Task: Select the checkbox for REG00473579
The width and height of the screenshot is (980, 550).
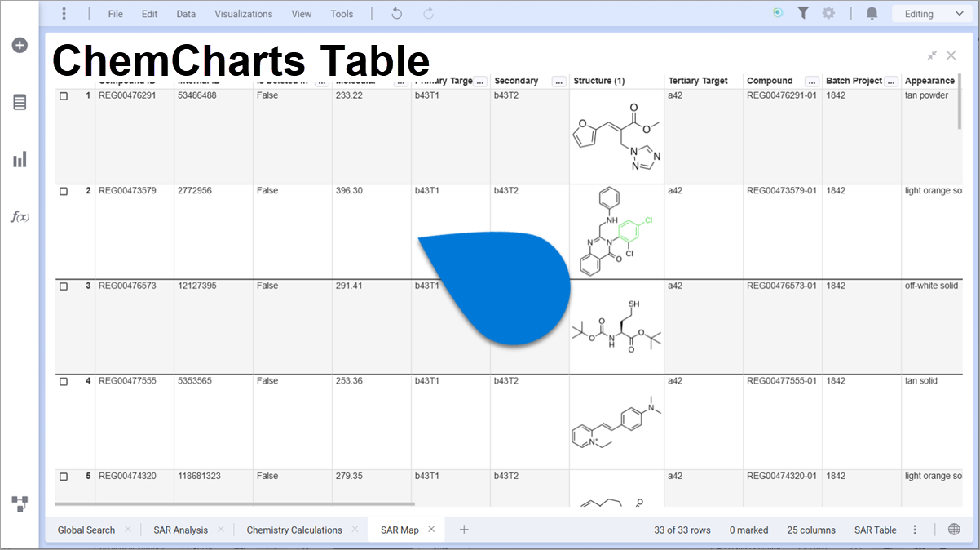Action: point(63,190)
